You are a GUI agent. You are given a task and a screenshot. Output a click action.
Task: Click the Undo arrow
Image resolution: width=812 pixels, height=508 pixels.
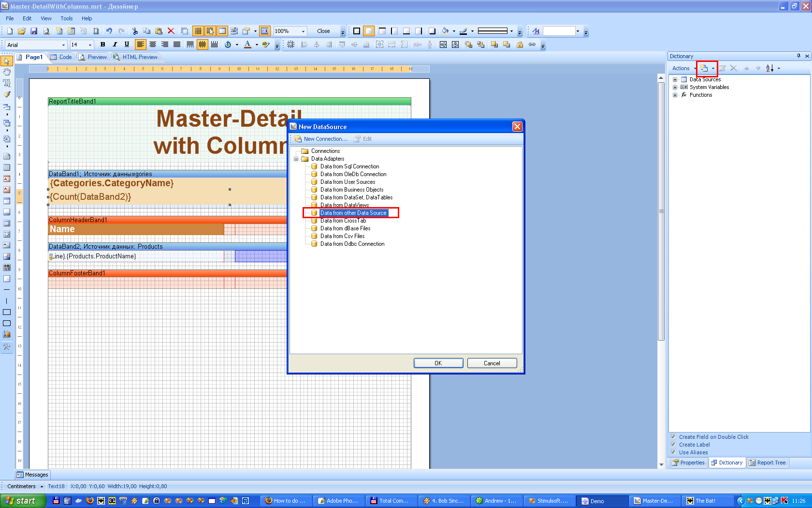pos(109,31)
